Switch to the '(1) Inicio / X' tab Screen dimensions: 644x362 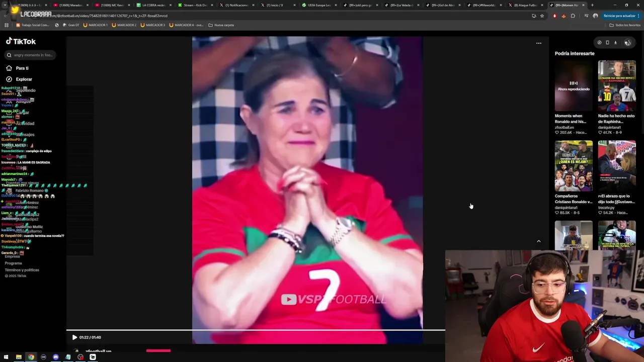277,5
